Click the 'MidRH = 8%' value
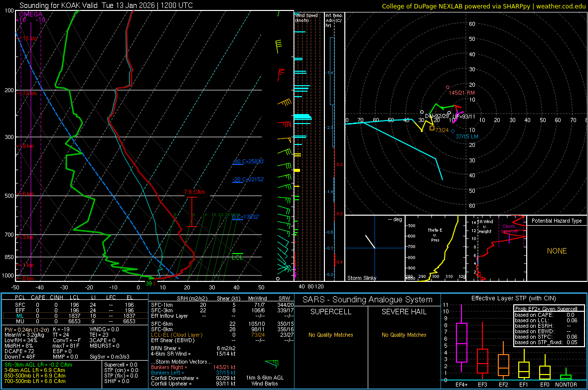 click(19, 346)
